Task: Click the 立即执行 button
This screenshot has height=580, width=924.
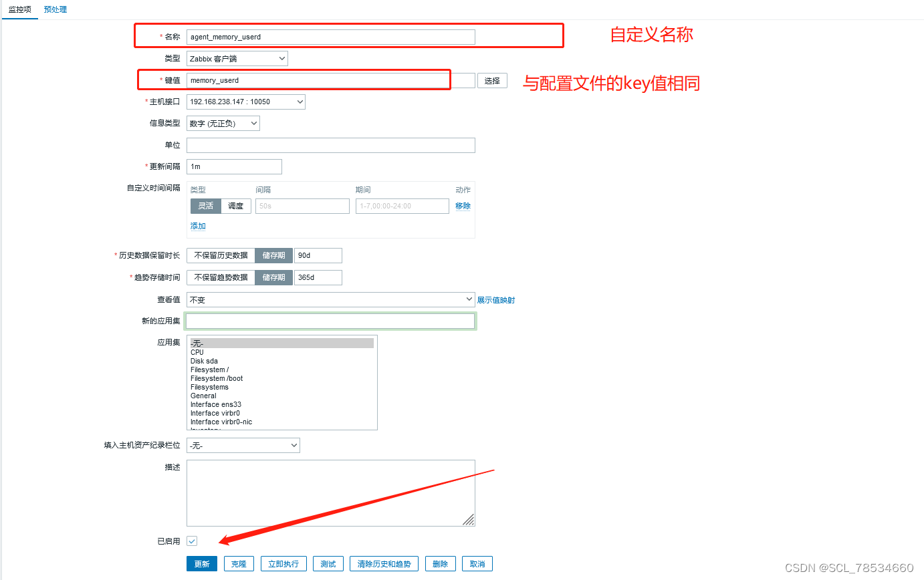Action: (x=283, y=564)
